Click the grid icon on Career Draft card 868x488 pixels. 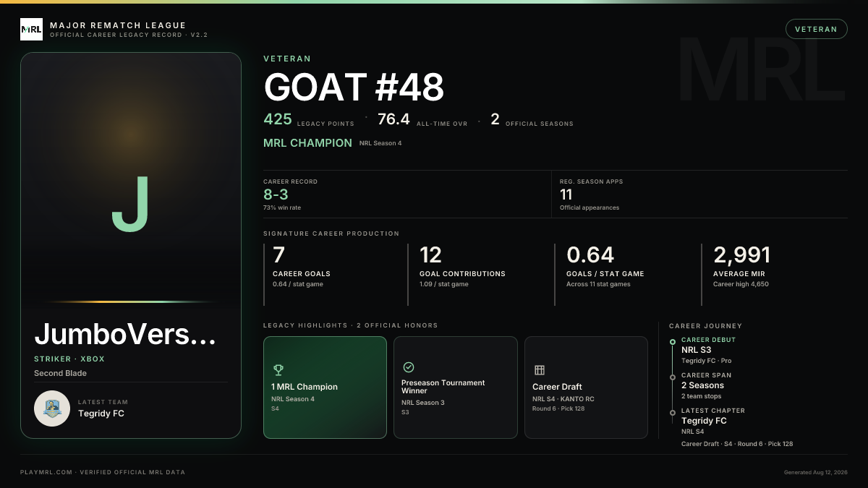point(539,370)
